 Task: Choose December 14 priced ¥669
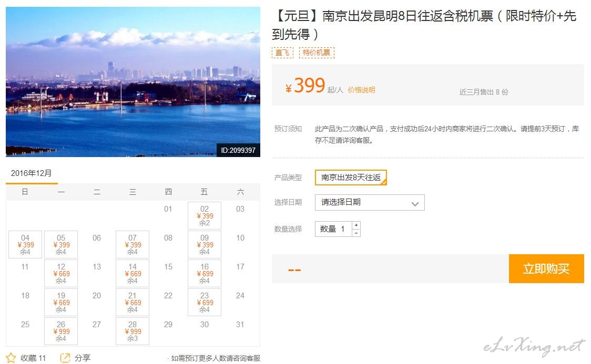pyautogui.click(x=133, y=274)
